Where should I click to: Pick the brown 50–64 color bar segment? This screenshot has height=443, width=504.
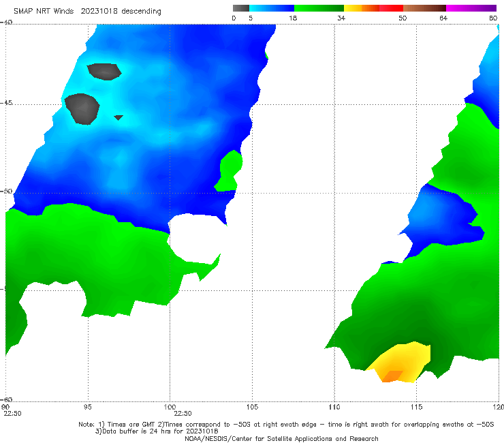click(x=424, y=8)
